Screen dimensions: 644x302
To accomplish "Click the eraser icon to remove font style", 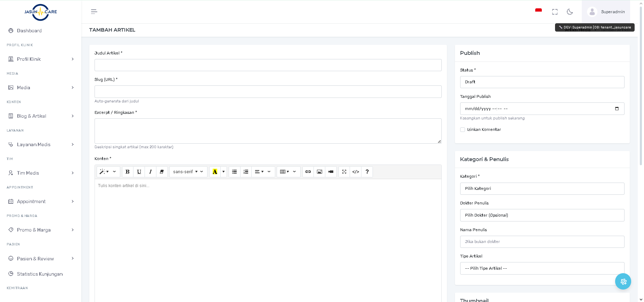I will [162, 172].
